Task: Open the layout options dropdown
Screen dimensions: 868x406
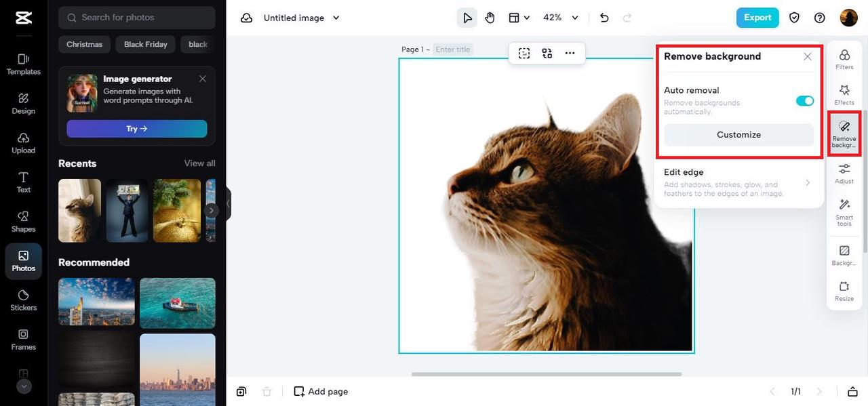Action: coord(519,18)
